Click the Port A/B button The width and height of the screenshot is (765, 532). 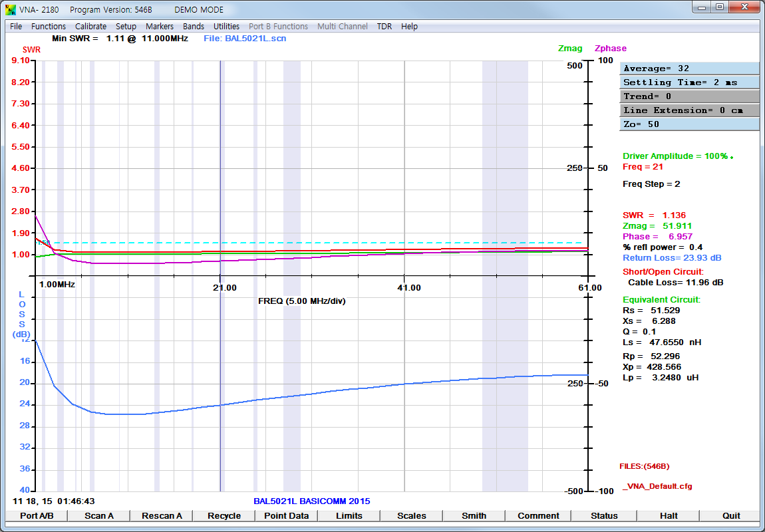point(37,515)
